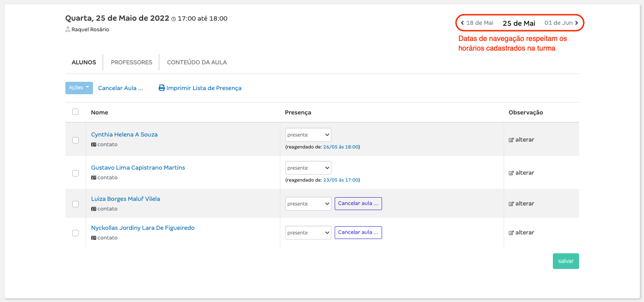Click the salvar button
Screen dimensions: 644x302
pyautogui.click(x=566, y=261)
